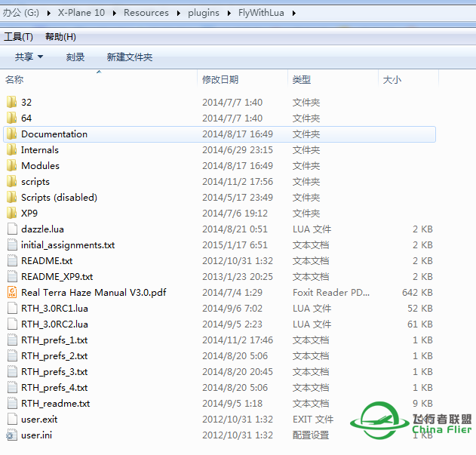Screen dimensions: 476x455
Task: Click the RTH_3.0RC1.lua file icon
Action: pyautogui.click(x=12, y=309)
